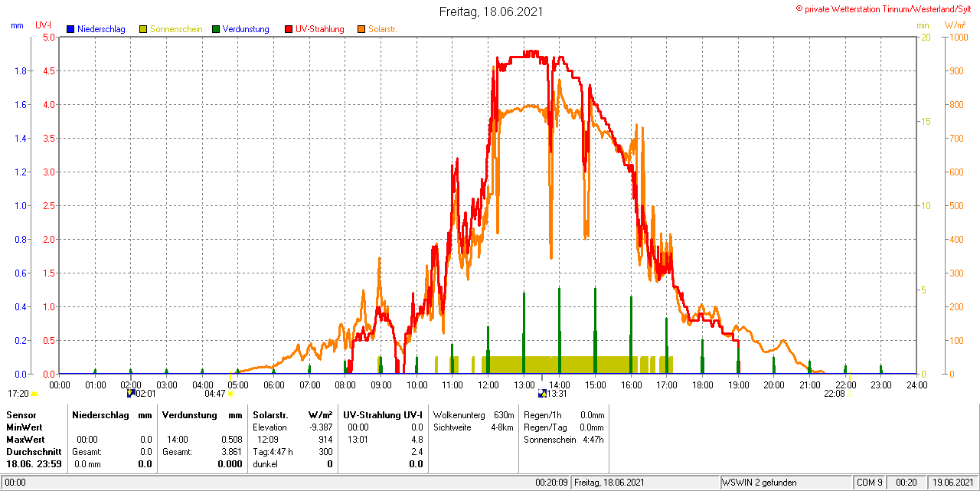
Task: Click the Sensor row header in table
Action: tap(21, 414)
